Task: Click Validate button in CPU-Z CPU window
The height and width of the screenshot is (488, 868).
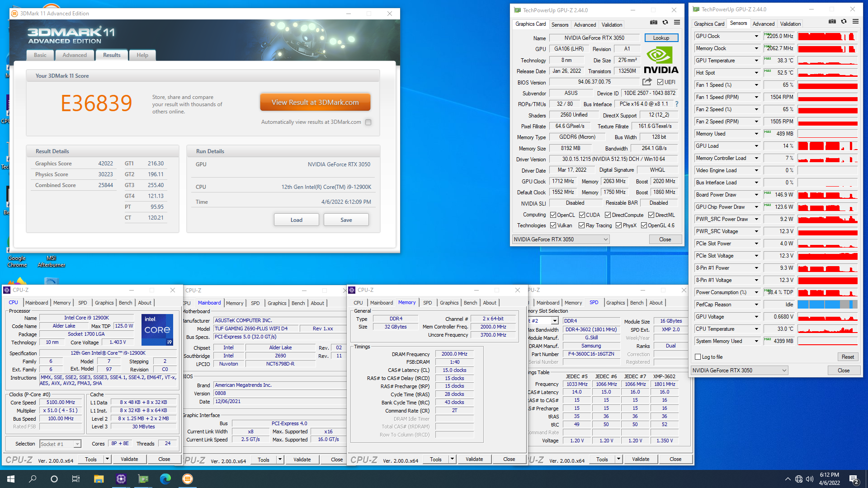Action: pos(129,459)
